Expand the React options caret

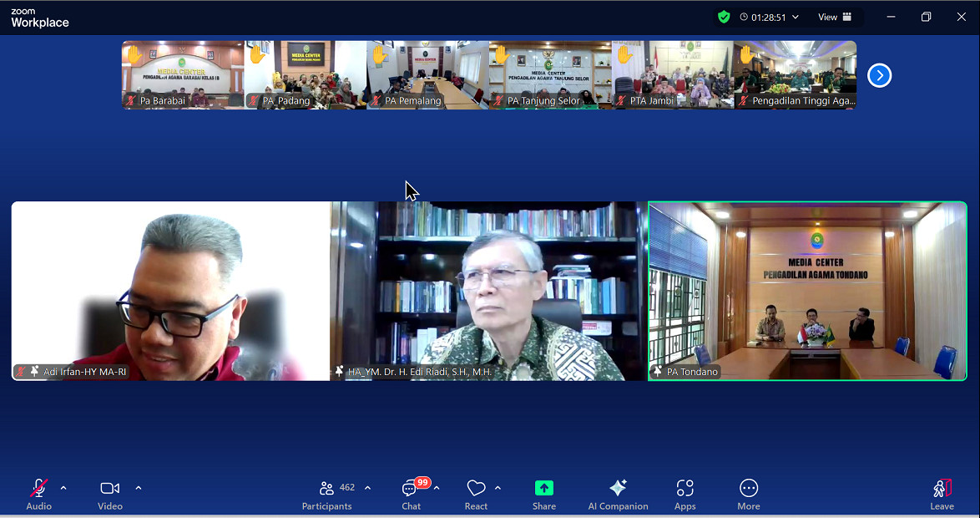498,488
